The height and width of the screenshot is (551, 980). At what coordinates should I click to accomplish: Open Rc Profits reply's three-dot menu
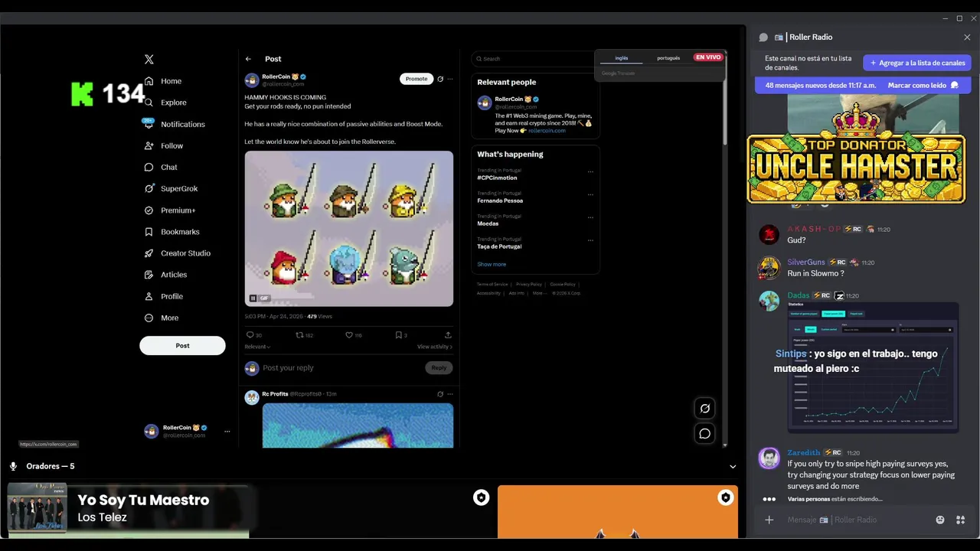[x=450, y=394]
